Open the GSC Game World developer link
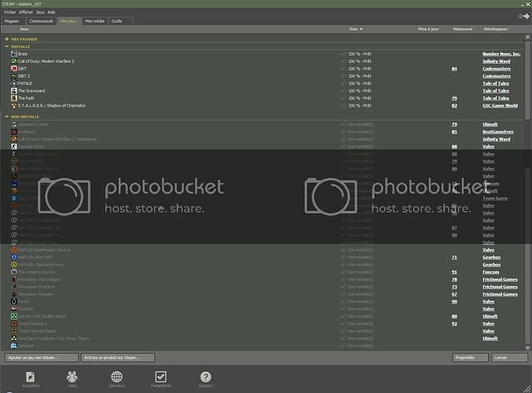The width and height of the screenshot is (532, 393). click(x=500, y=105)
